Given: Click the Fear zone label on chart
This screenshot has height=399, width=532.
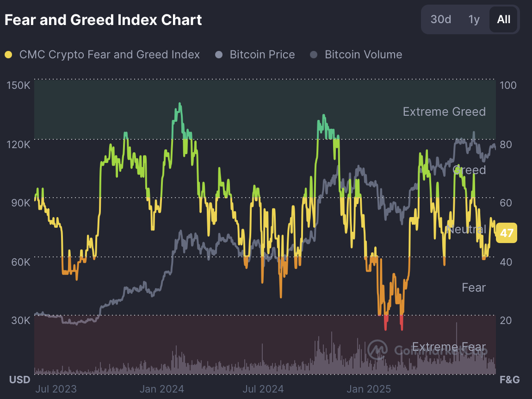Looking at the screenshot, I should [x=474, y=287].
